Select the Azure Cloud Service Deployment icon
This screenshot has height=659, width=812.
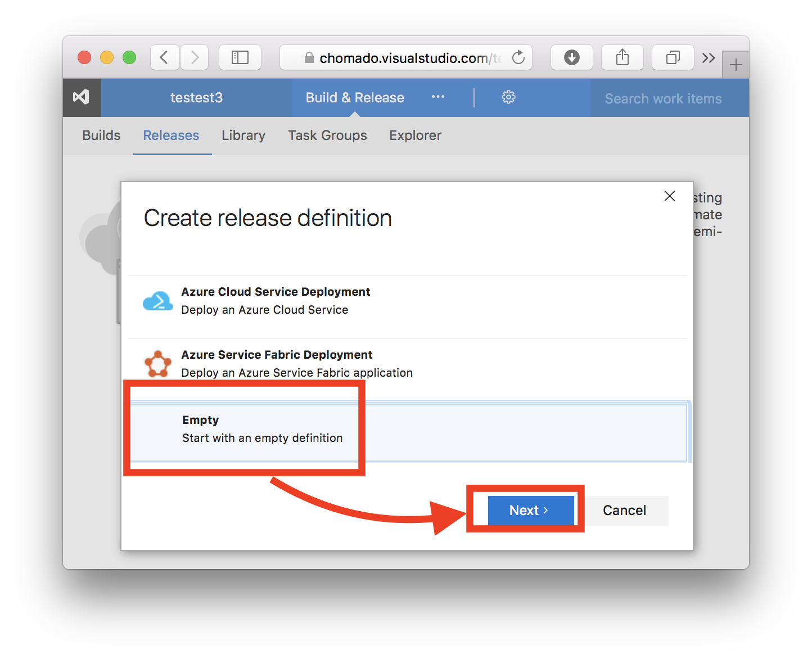click(158, 301)
